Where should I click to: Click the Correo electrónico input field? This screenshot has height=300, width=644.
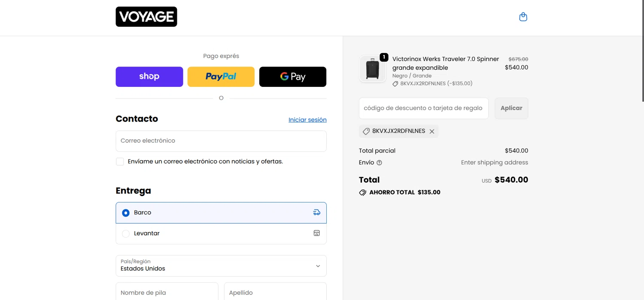click(221, 141)
